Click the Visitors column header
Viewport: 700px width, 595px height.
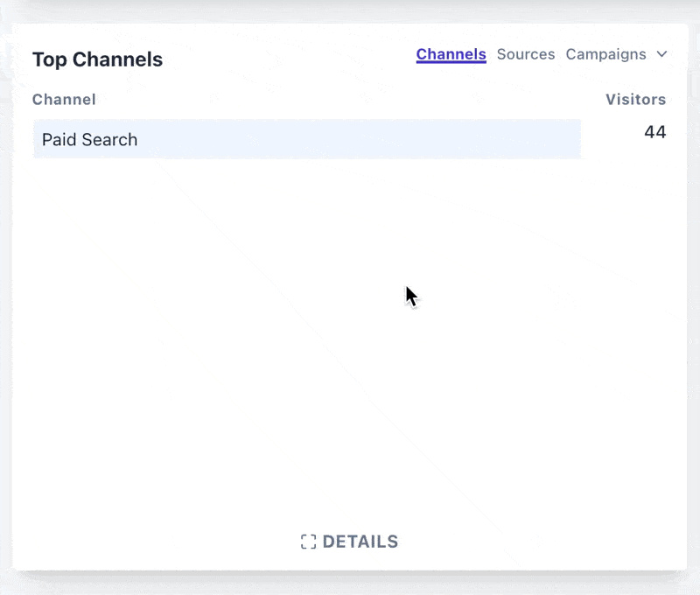coord(635,100)
